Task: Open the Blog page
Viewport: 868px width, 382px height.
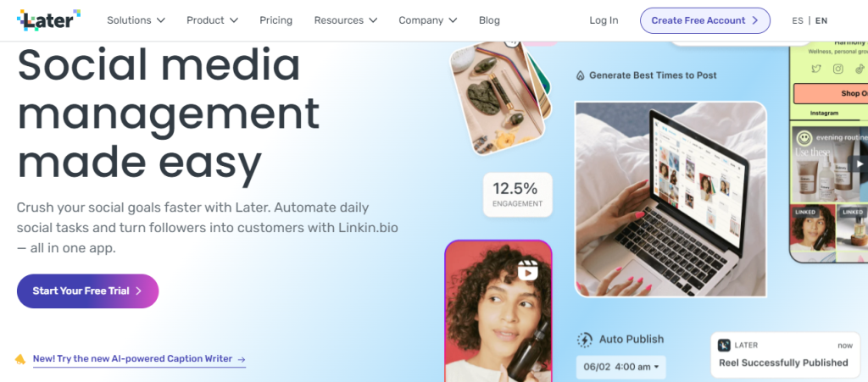Action: point(489,20)
